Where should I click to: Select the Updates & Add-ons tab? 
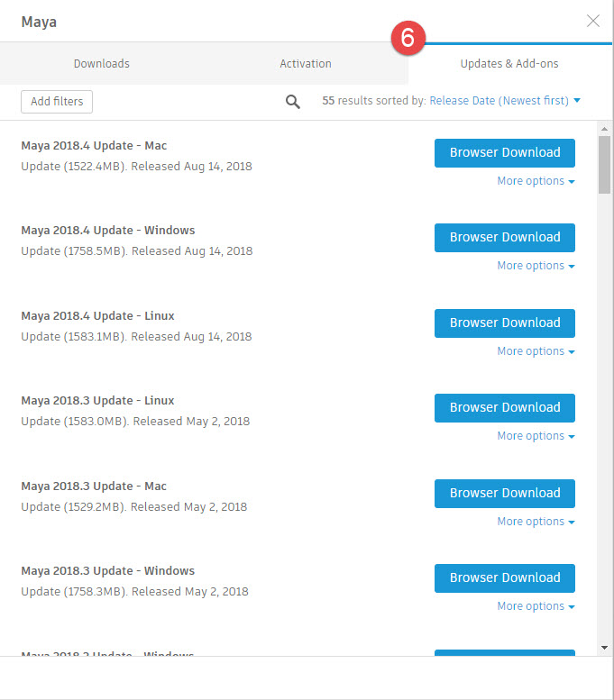tap(509, 64)
